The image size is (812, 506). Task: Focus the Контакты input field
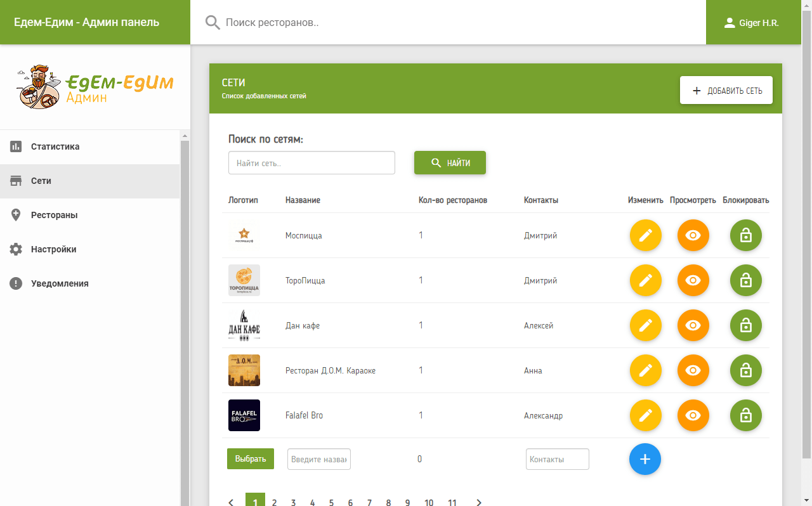coord(558,459)
